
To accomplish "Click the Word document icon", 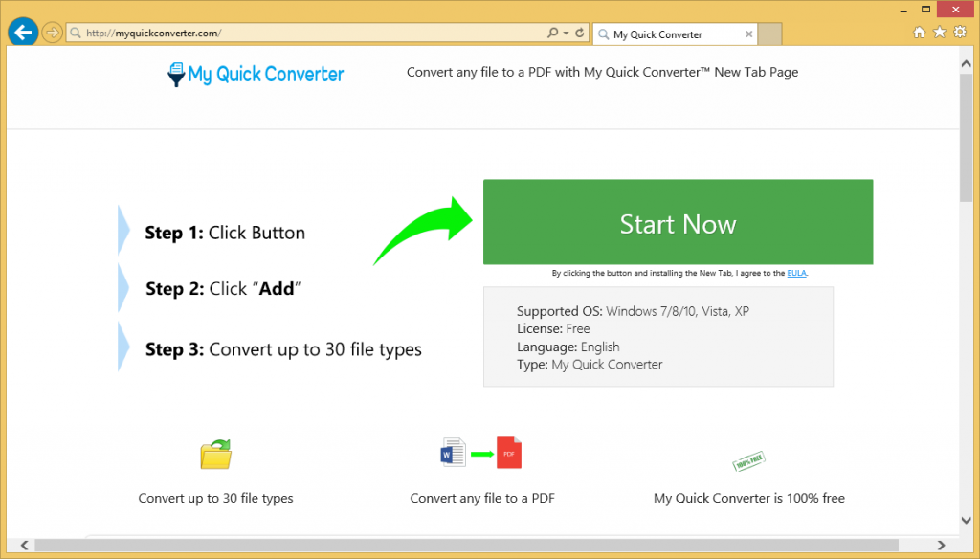I will 453,452.
